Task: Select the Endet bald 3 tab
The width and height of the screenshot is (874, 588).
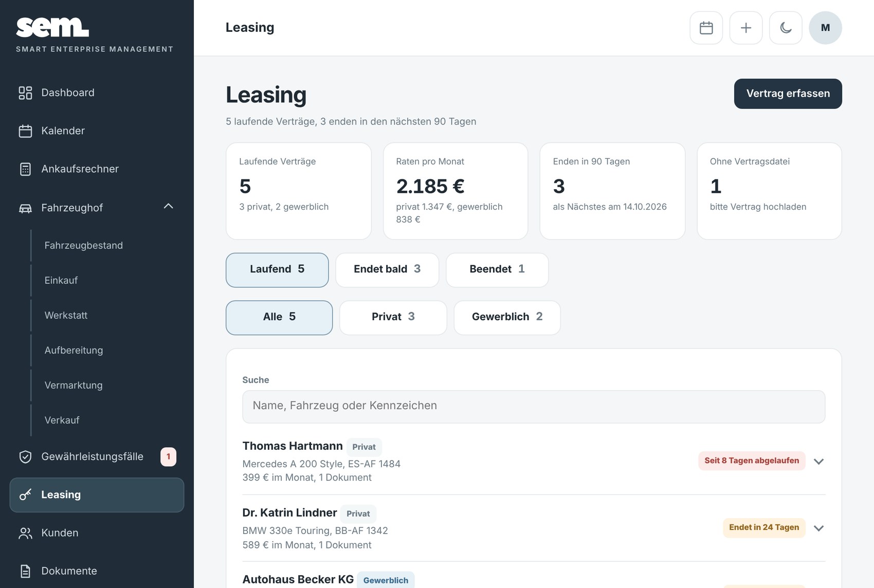Action: (x=387, y=270)
